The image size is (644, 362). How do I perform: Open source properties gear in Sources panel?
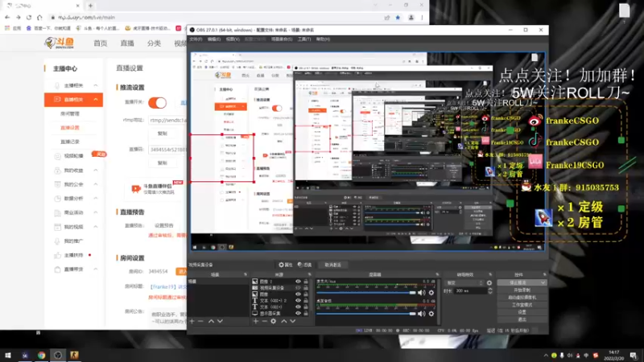pos(274,321)
